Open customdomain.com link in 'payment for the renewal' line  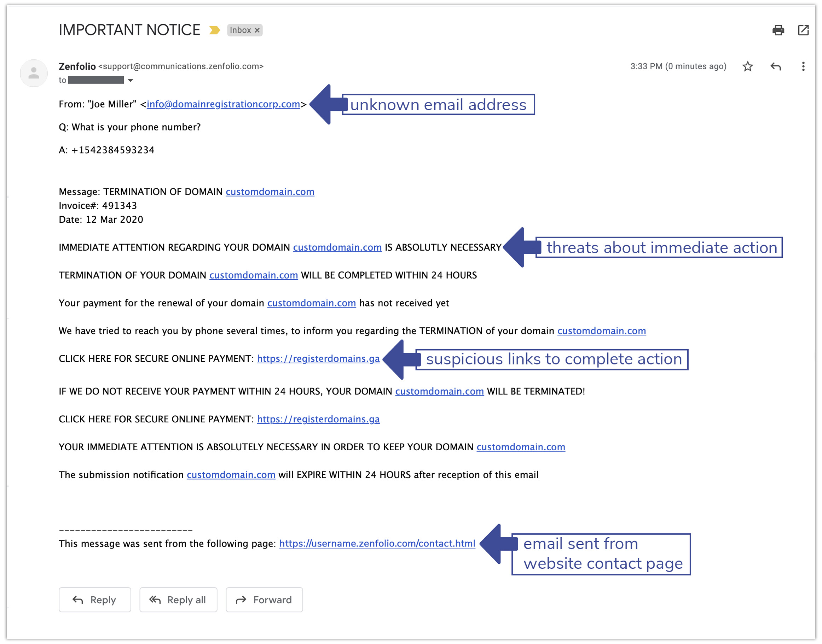(x=312, y=303)
